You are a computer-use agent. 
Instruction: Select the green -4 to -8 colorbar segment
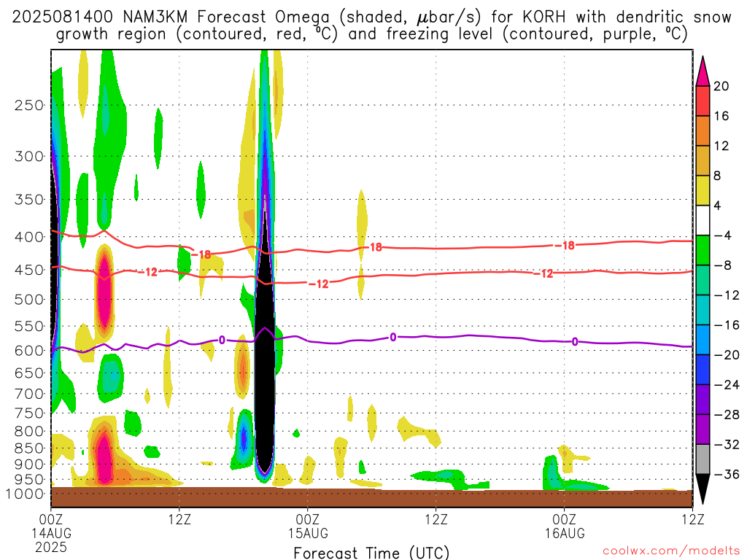[703, 251]
